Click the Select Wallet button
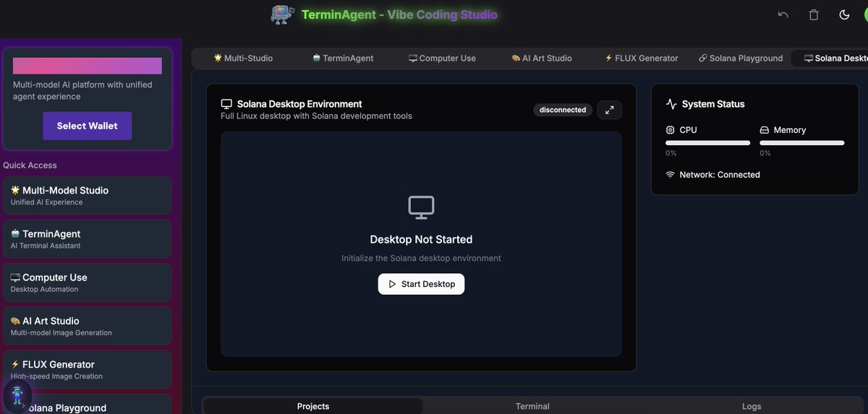 coord(88,126)
